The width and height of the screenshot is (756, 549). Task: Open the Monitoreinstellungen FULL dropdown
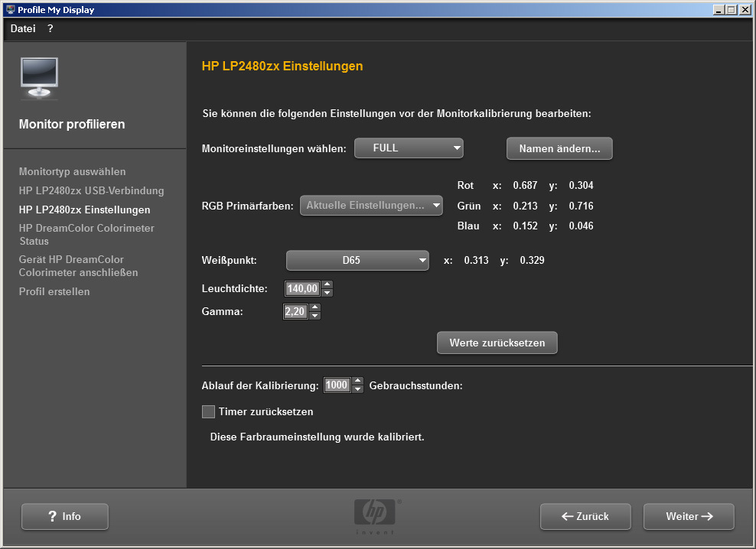(409, 148)
